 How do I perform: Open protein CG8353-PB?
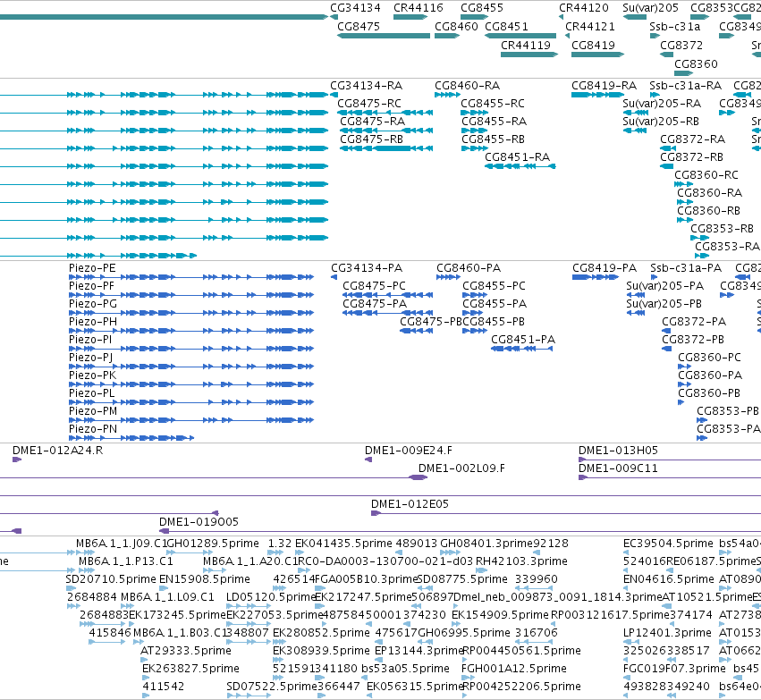coord(728,412)
